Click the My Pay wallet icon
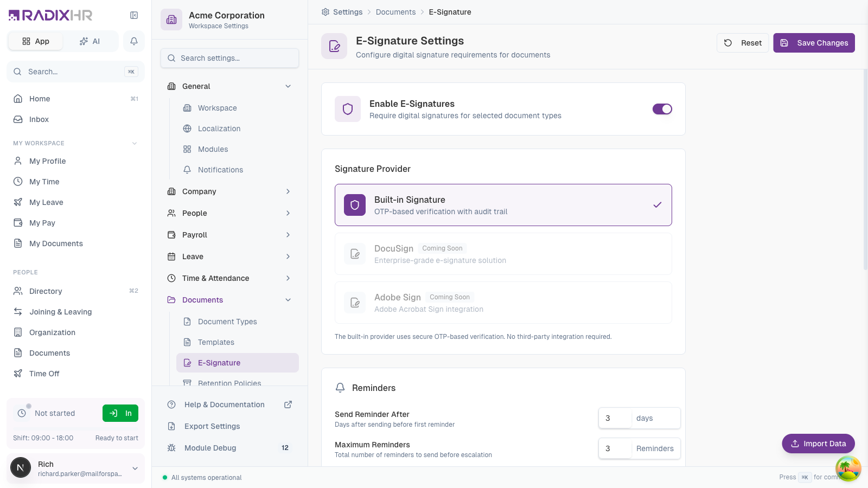 (x=18, y=223)
